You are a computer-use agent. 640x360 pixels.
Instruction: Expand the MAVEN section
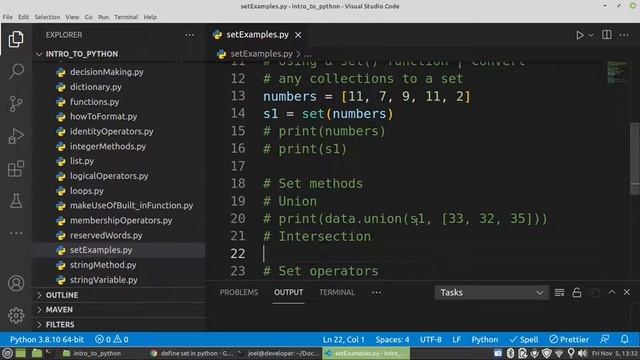(x=59, y=309)
